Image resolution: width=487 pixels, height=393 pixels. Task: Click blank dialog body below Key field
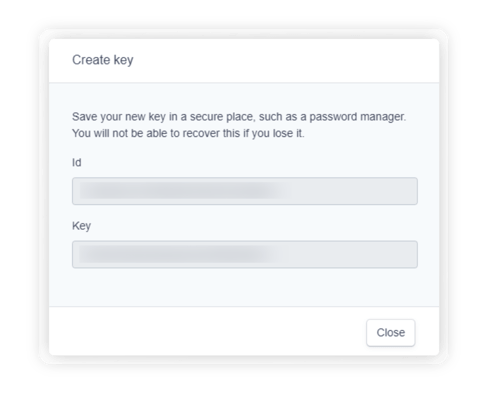[244, 287]
